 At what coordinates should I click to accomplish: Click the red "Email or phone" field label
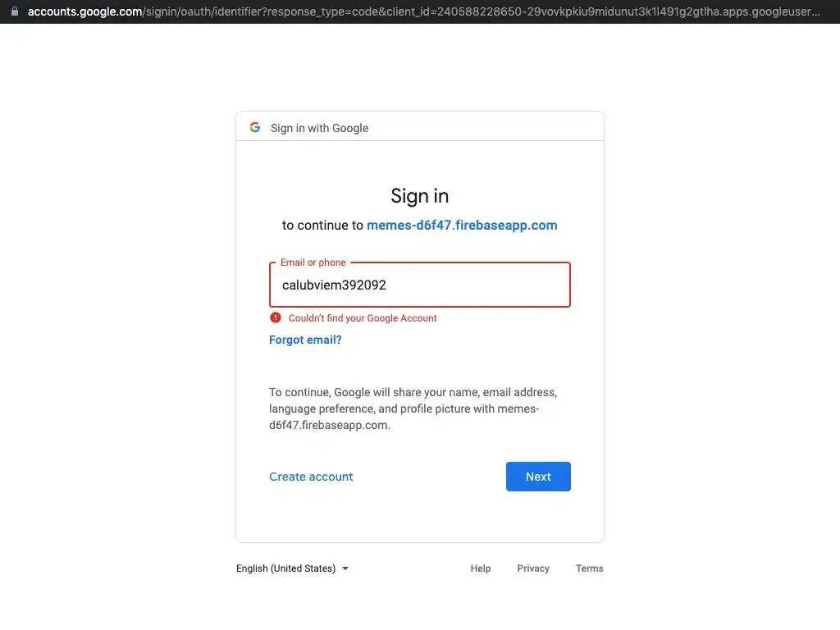pos(313,262)
